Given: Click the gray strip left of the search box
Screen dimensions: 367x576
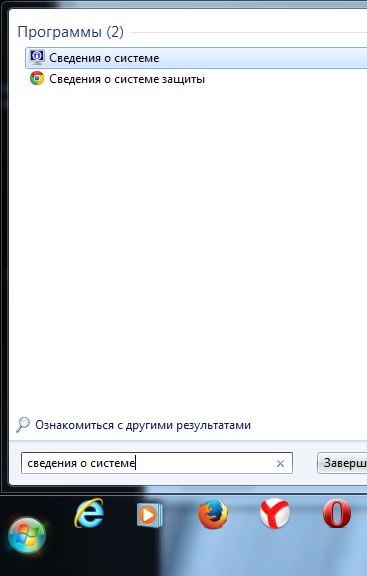Looking at the screenshot, I should pos(15,463).
